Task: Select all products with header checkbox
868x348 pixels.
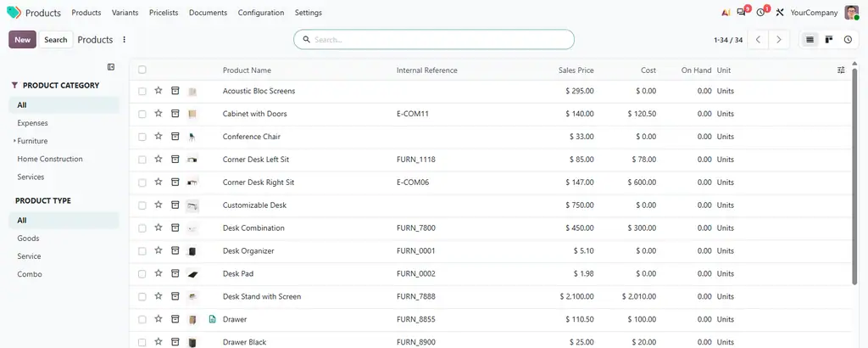Action: tap(142, 70)
